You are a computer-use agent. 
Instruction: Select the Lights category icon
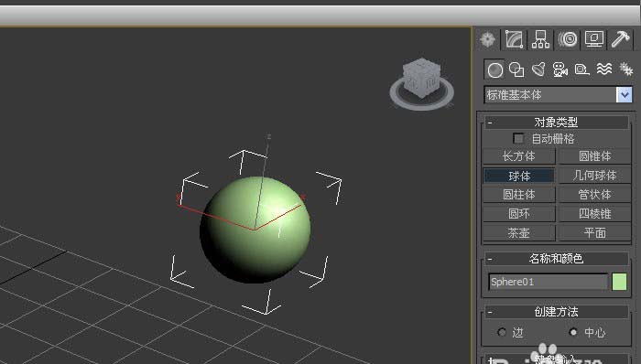point(538,70)
